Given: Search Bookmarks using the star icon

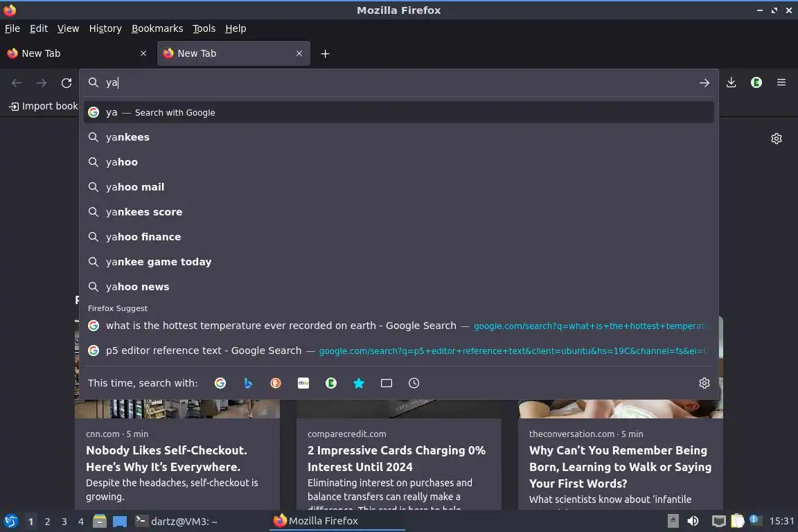Looking at the screenshot, I should coord(359,383).
